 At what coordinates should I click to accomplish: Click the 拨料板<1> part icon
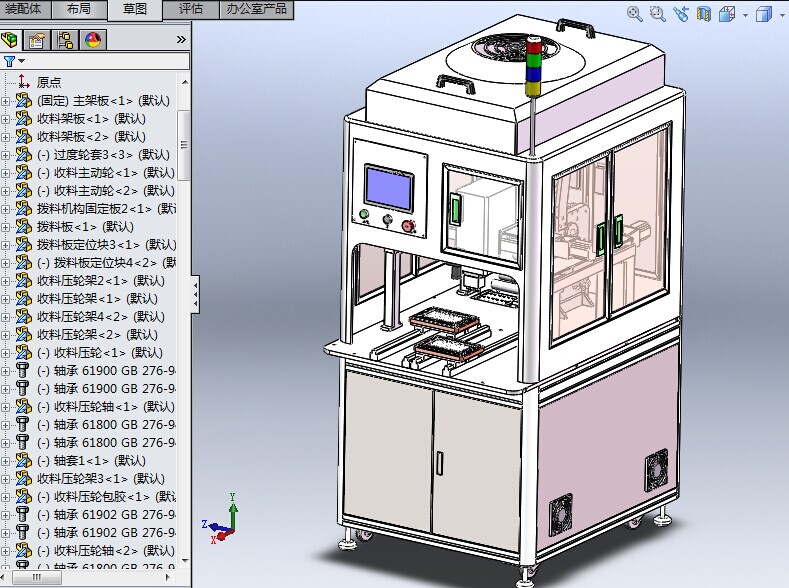(23, 227)
